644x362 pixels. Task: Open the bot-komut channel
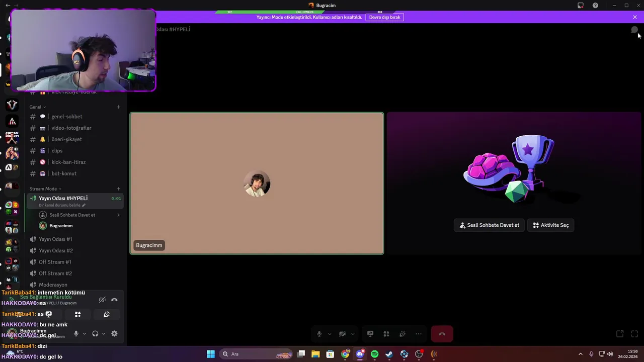[x=75, y=173]
